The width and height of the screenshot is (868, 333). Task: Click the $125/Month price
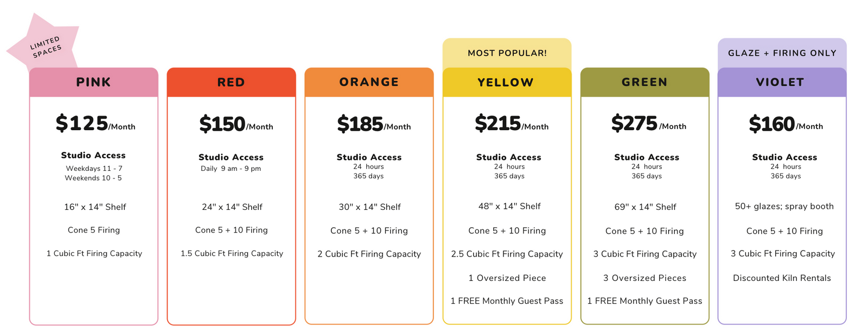tap(95, 124)
